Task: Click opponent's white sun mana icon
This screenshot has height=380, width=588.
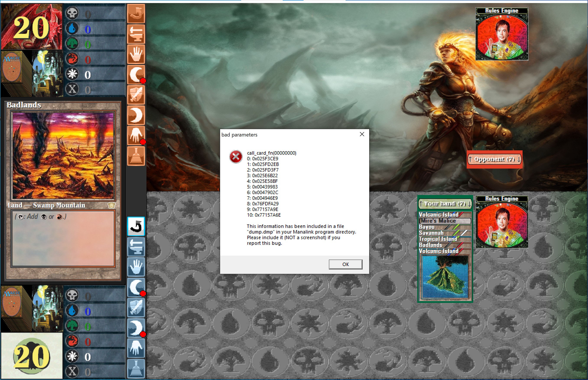Action: 72,74
